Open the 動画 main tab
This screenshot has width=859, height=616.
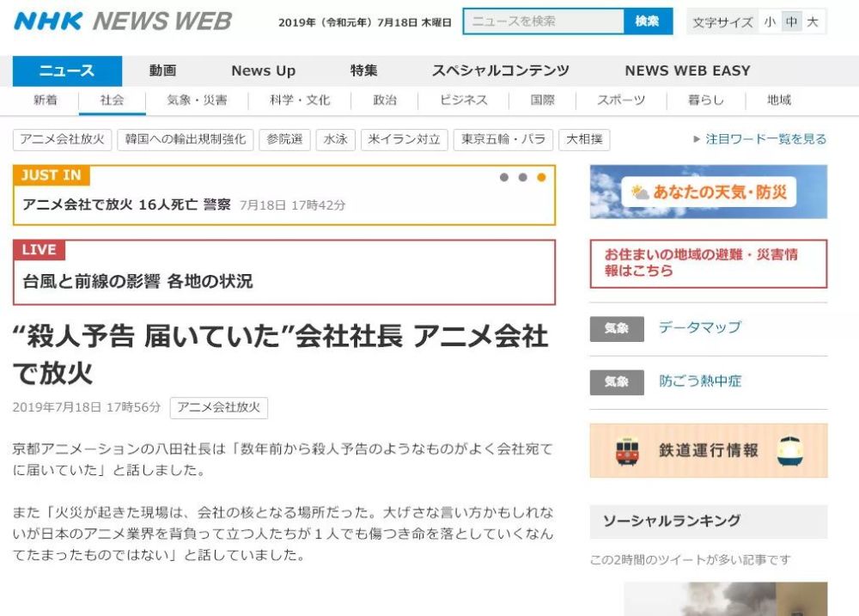click(162, 70)
